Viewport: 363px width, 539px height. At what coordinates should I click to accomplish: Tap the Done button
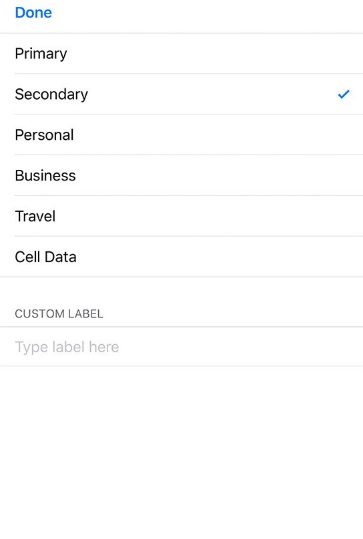(x=33, y=13)
